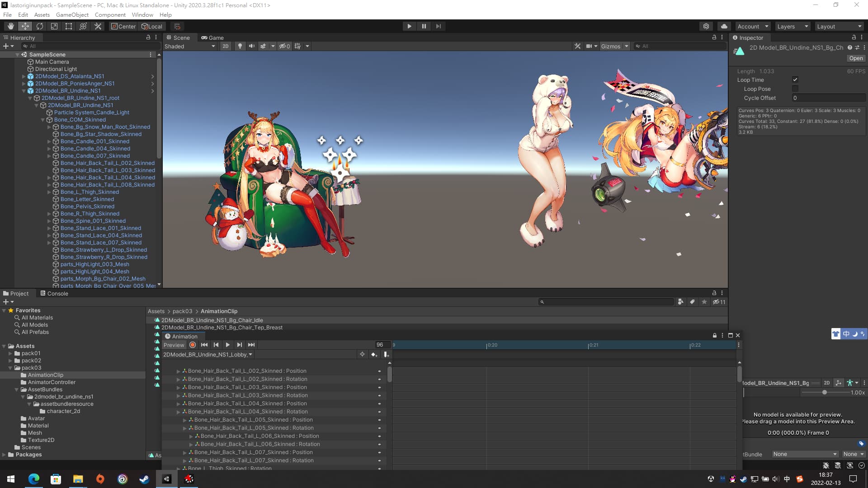Screen dimensions: 868x488
Task: Toggle the Loop Pose checkbox
Action: click(795, 89)
